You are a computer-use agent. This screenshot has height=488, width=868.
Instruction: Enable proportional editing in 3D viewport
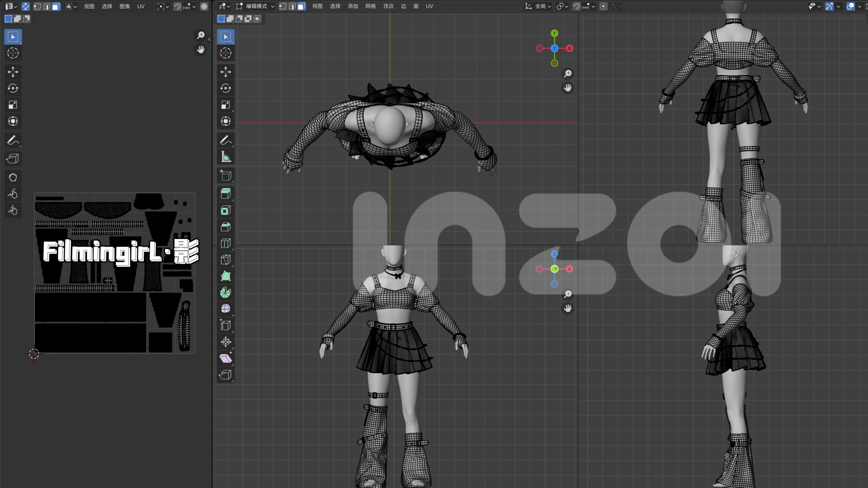click(603, 6)
